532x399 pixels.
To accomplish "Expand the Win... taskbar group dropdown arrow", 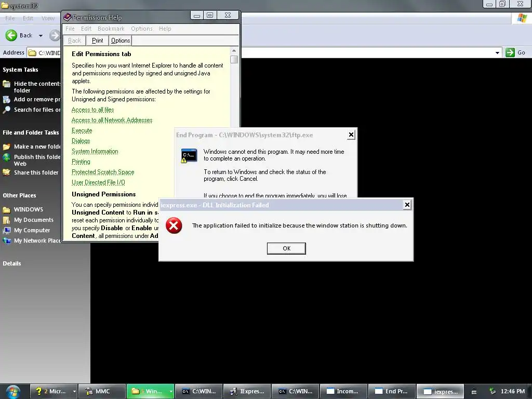I will (171, 391).
